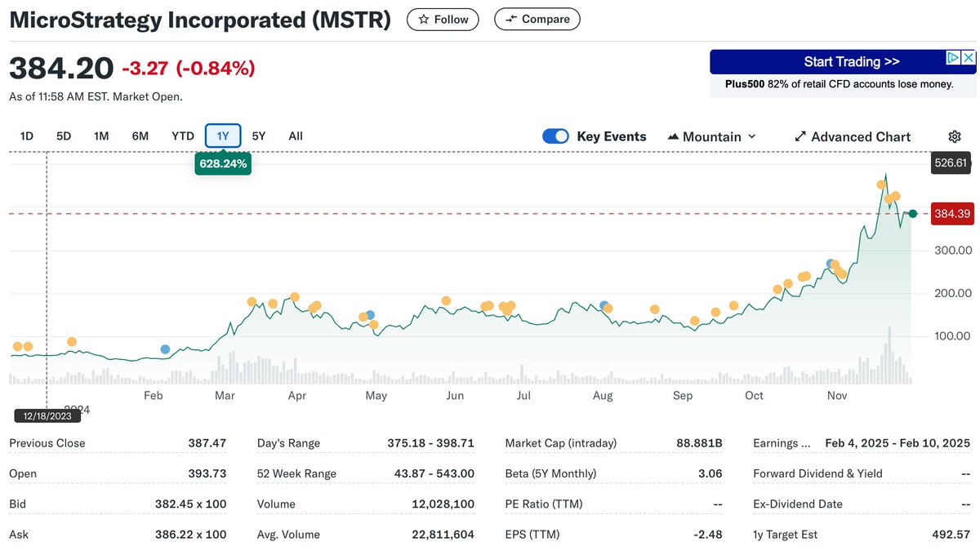Click 52 Week Range value 43.87 - 543.00
This screenshot has height=555, width=980.
coord(434,473)
